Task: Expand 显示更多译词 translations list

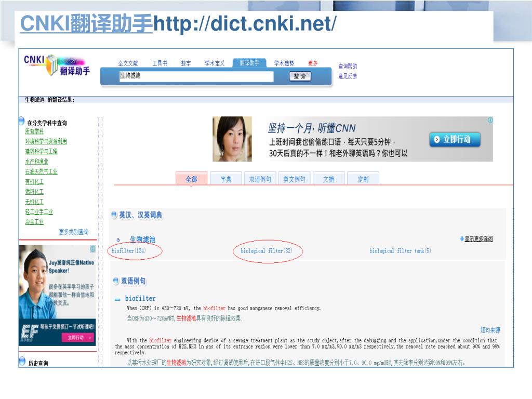Action: point(478,239)
